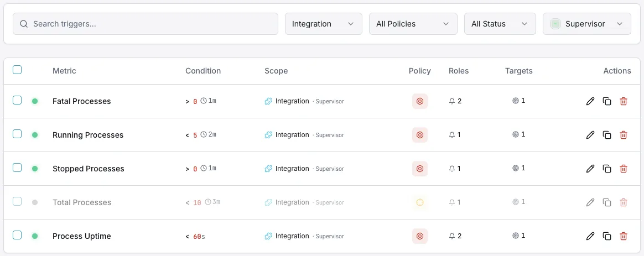Image resolution: width=644 pixels, height=256 pixels.
Task: Select the Running Processes metric name
Action: click(88, 135)
